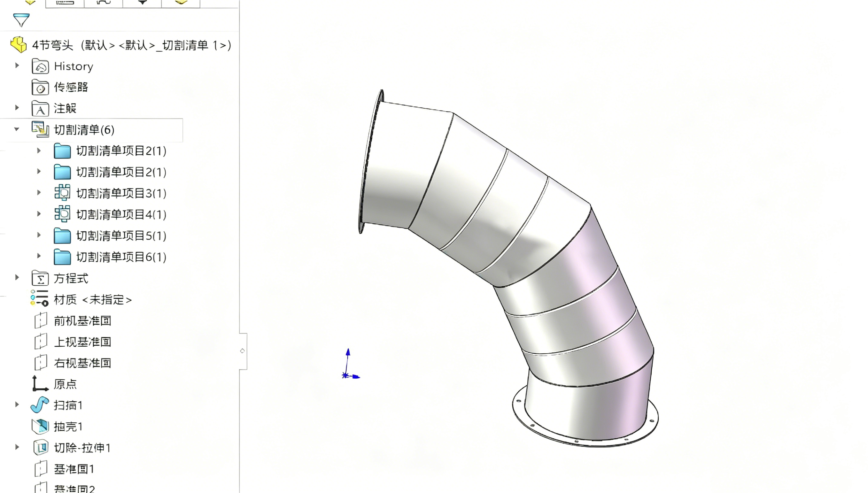Viewport: 868px width, 493px height.
Task: Select the 扫描1 sweep feature icon
Action: 40,405
